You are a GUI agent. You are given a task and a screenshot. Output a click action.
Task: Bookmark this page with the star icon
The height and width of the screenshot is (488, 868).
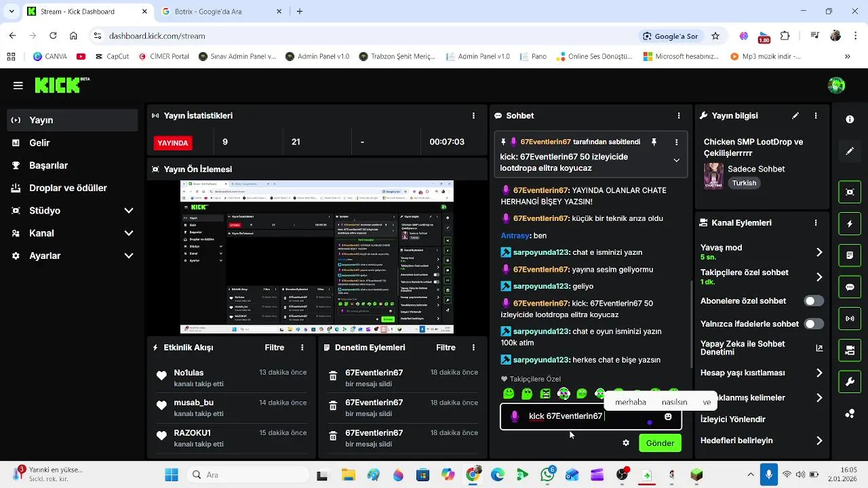pyautogui.click(x=715, y=36)
